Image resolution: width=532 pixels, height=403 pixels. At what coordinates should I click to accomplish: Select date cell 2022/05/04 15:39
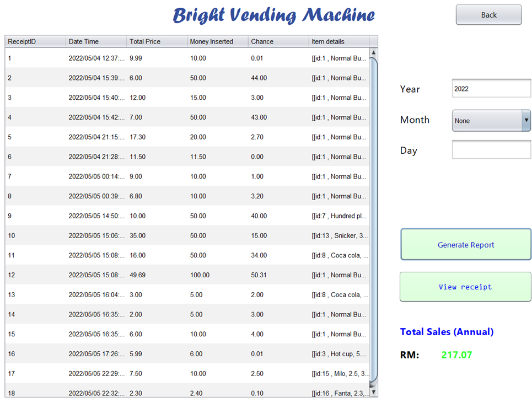tap(96, 78)
